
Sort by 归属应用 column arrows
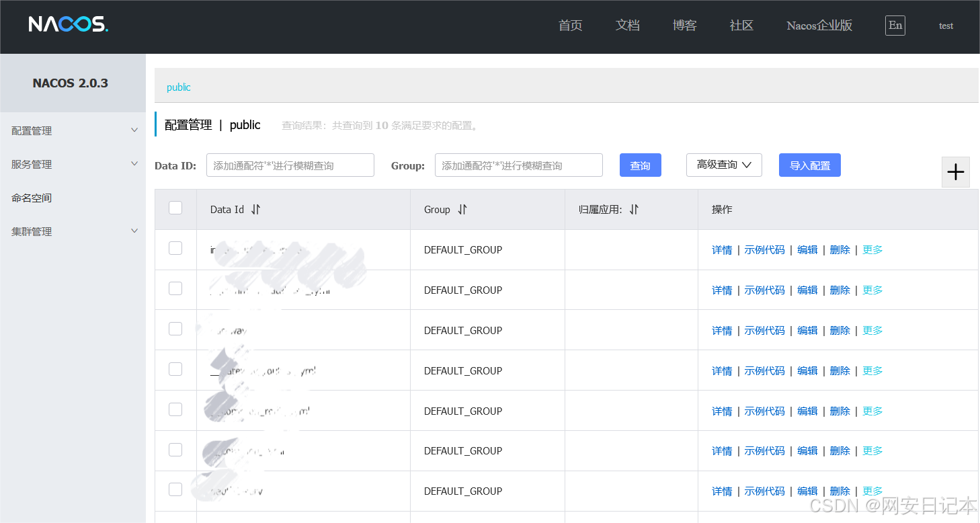(x=634, y=210)
